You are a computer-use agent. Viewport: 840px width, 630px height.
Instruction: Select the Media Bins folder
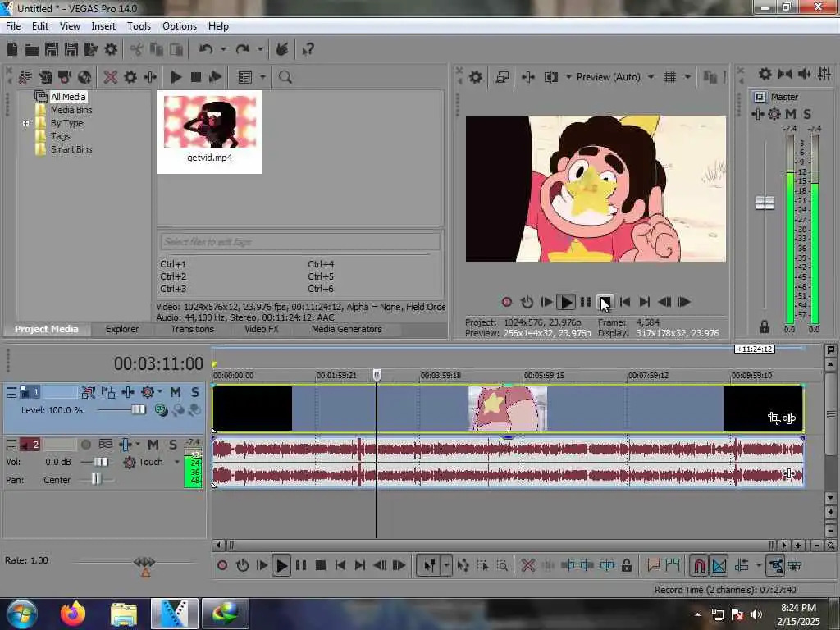71,110
